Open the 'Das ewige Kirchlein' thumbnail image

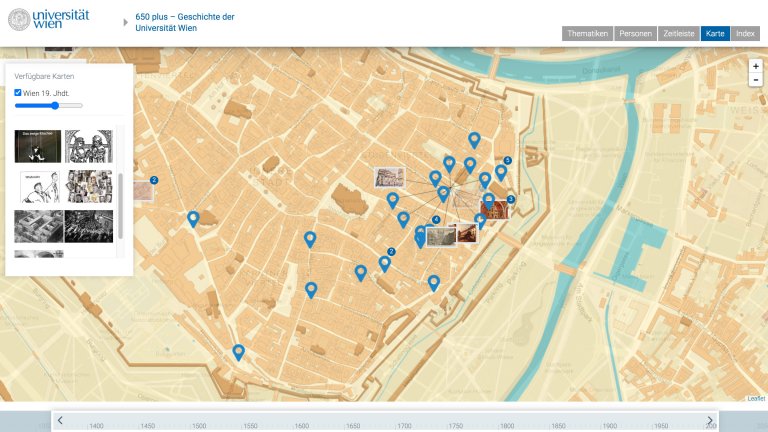pyautogui.click(x=37, y=146)
